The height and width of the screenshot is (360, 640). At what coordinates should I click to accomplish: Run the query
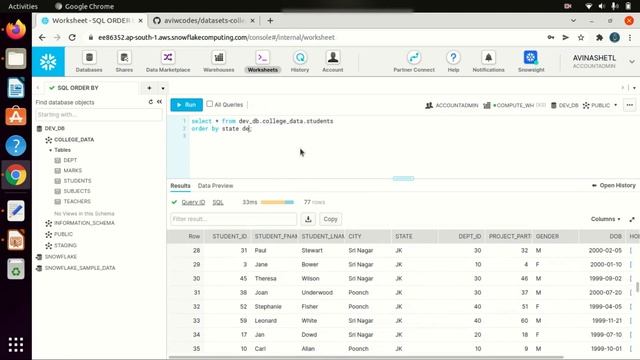[187, 105]
